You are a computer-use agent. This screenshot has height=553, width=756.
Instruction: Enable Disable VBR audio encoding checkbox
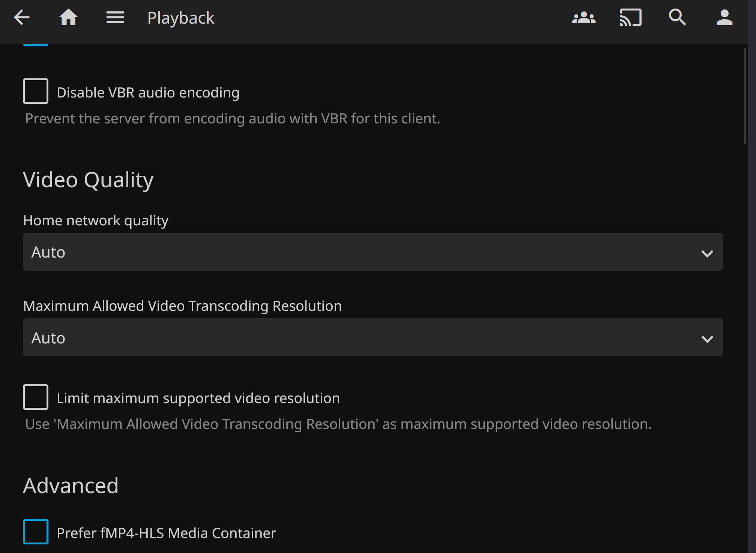pyautogui.click(x=36, y=91)
